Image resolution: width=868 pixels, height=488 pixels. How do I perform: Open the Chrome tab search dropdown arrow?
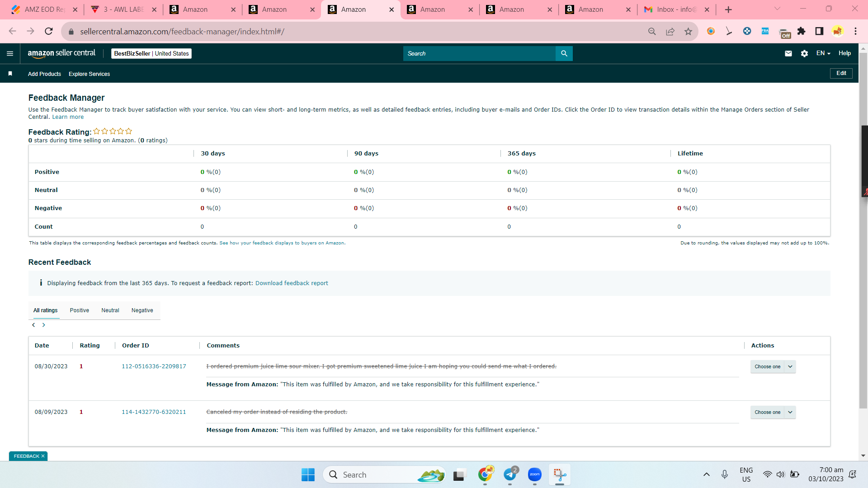coord(777,9)
